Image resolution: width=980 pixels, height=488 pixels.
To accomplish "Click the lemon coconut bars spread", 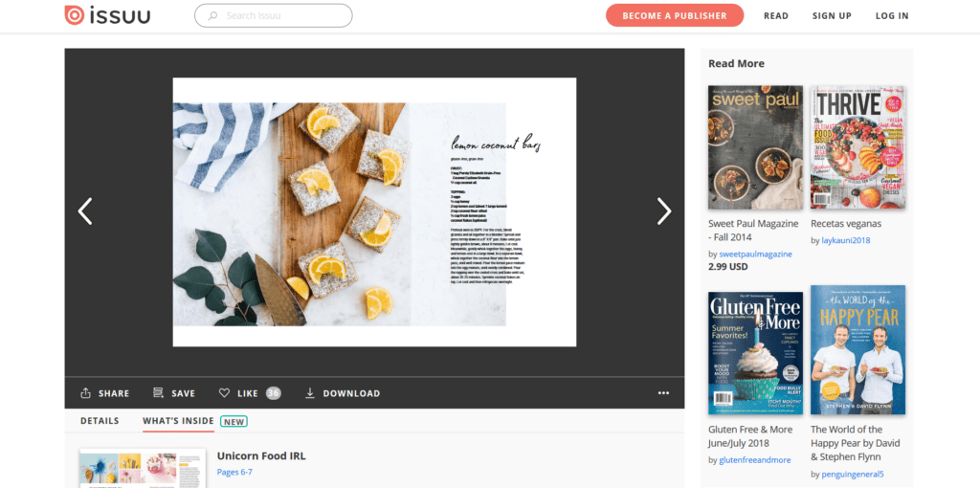I will click(374, 212).
